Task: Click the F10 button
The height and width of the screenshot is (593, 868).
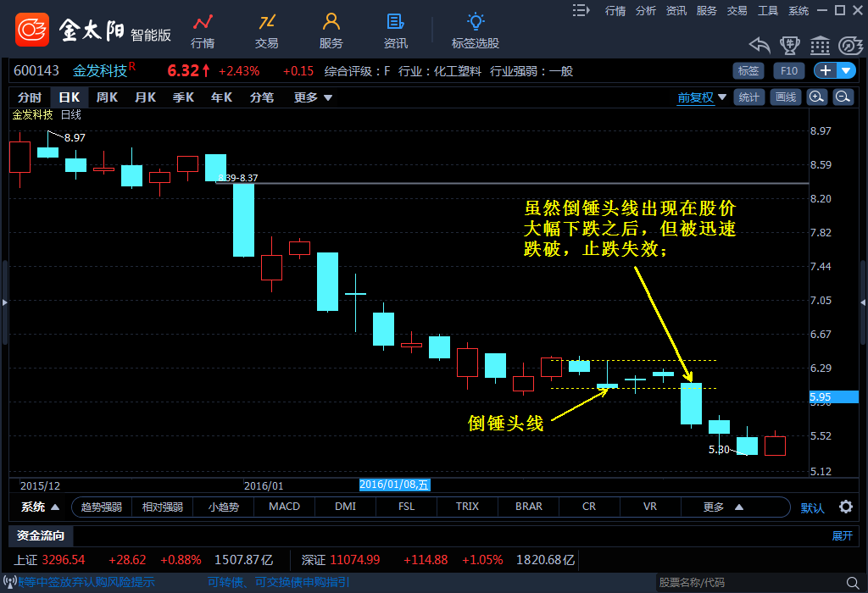Action: 788,70
